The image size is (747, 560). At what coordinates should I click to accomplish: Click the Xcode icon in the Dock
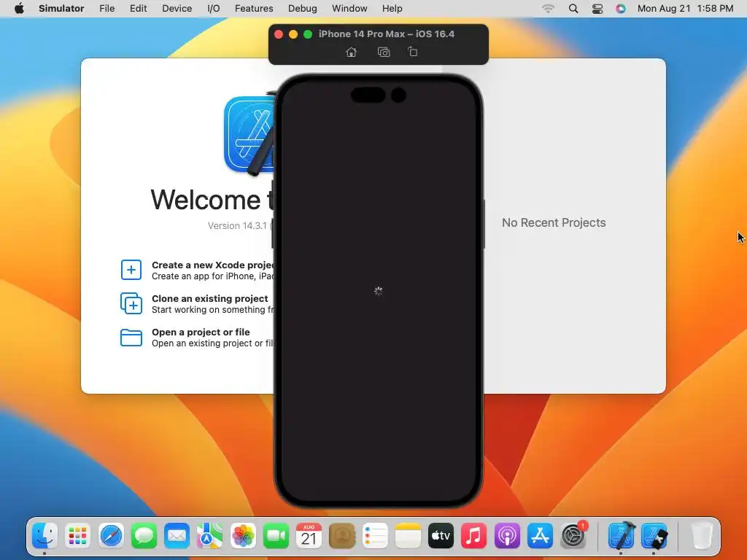click(x=622, y=536)
